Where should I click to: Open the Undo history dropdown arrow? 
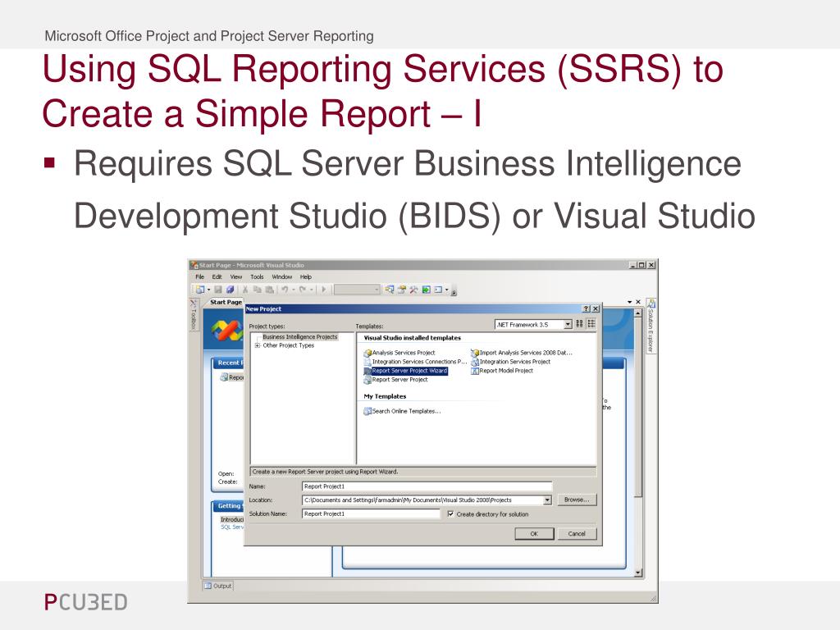293,290
